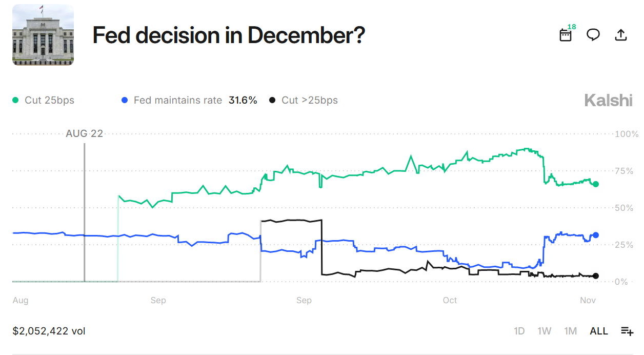The width and height of the screenshot is (644, 355).
Task: Click the AUG 22 timeline marker label
Action: pyautogui.click(x=84, y=134)
